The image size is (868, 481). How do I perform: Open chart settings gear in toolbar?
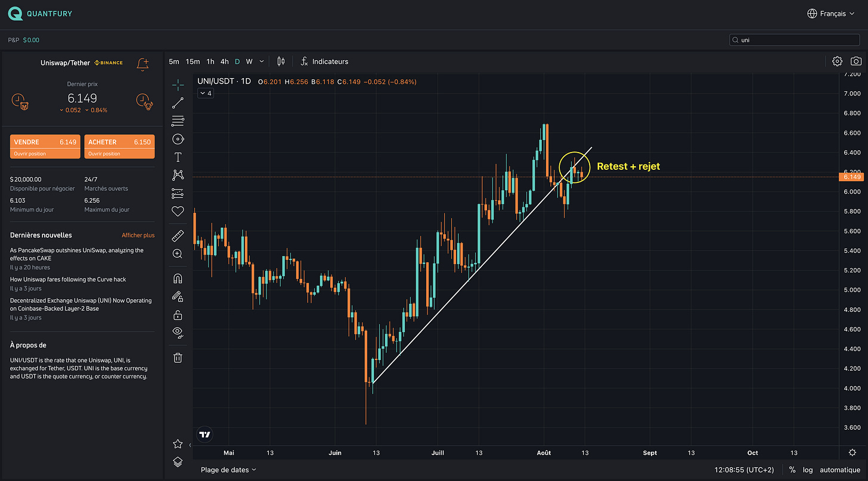coord(837,61)
